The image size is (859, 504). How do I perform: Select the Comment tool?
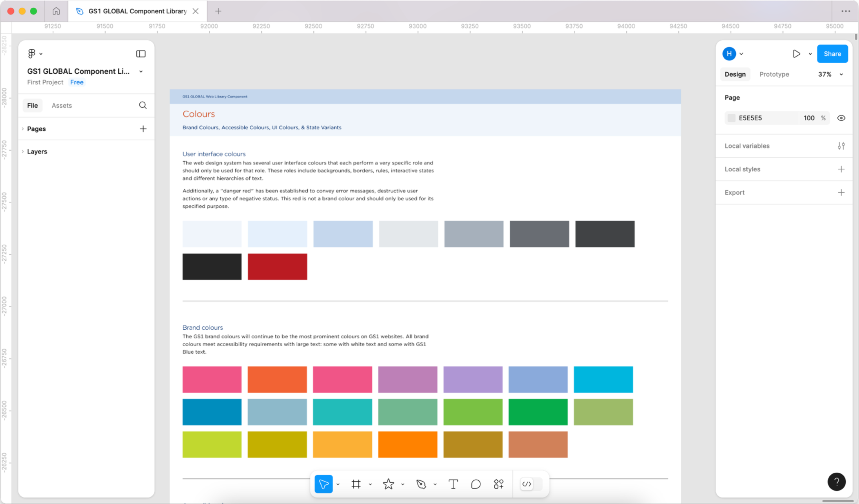point(476,484)
